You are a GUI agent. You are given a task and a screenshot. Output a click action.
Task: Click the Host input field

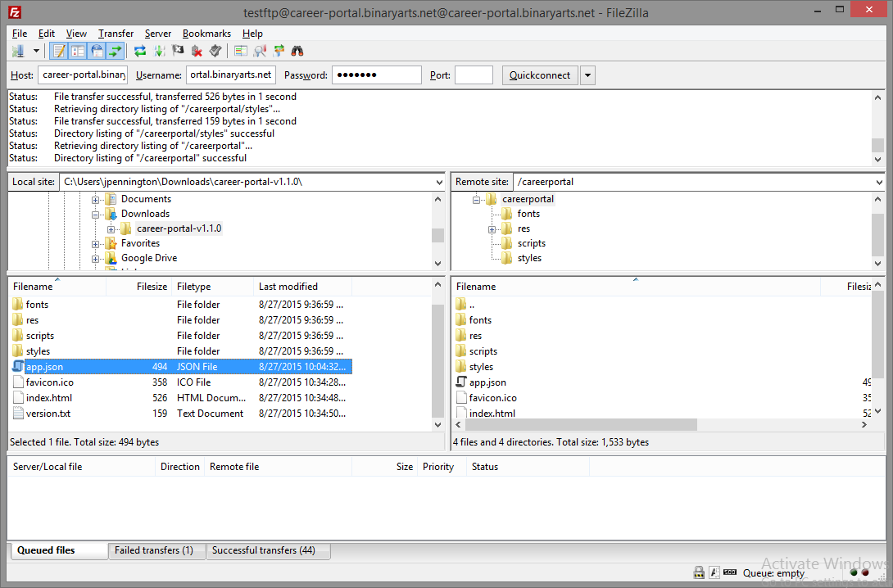(83, 75)
